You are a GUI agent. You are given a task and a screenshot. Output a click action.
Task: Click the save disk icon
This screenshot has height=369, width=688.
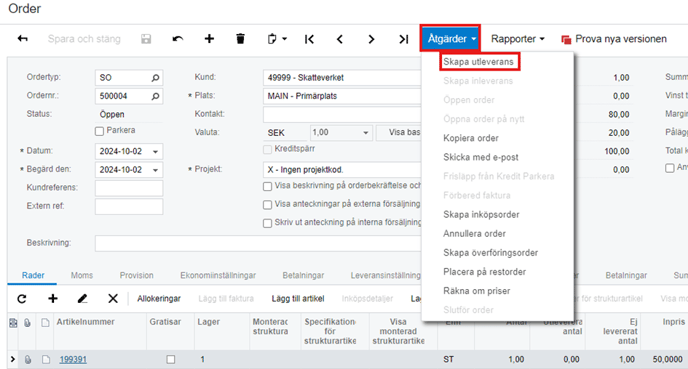click(x=146, y=39)
